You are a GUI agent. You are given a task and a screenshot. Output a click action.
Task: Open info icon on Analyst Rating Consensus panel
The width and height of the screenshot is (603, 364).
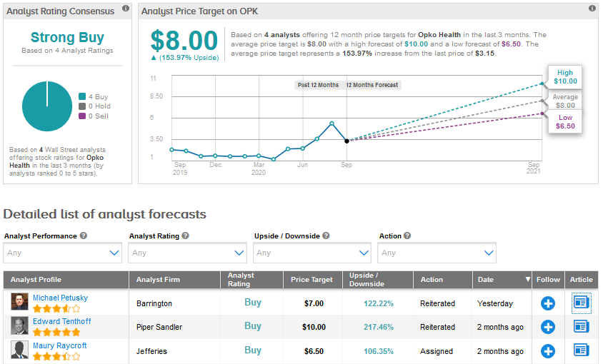[x=125, y=8]
